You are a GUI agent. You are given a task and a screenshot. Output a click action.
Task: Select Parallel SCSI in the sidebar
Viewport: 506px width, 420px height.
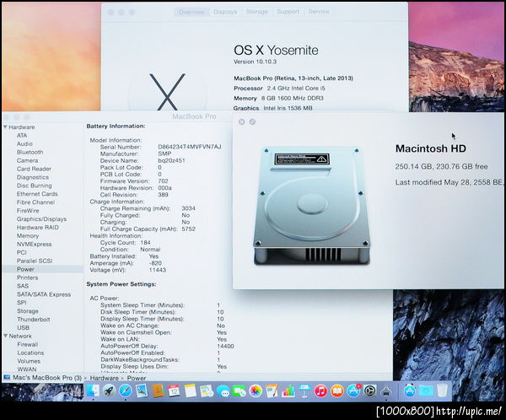tap(35, 261)
